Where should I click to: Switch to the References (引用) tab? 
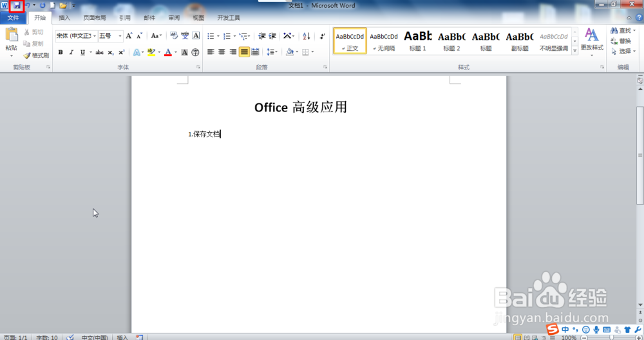pyautogui.click(x=125, y=17)
